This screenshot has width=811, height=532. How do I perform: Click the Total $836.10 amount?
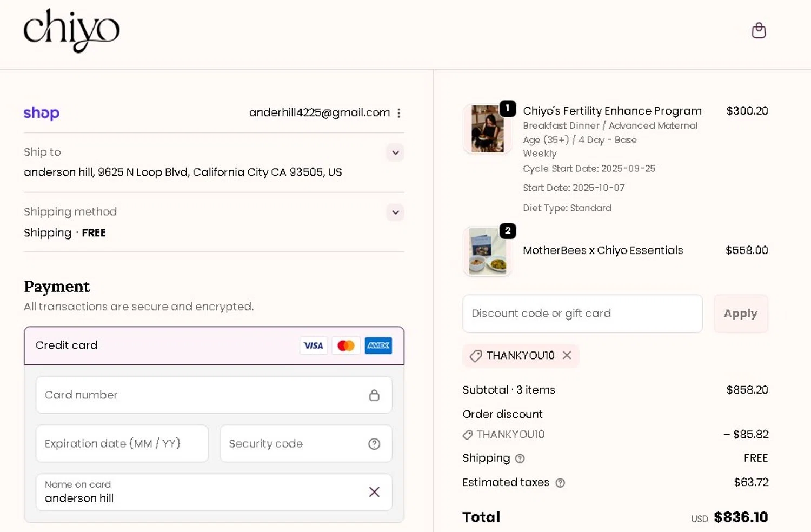tap(741, 517)
